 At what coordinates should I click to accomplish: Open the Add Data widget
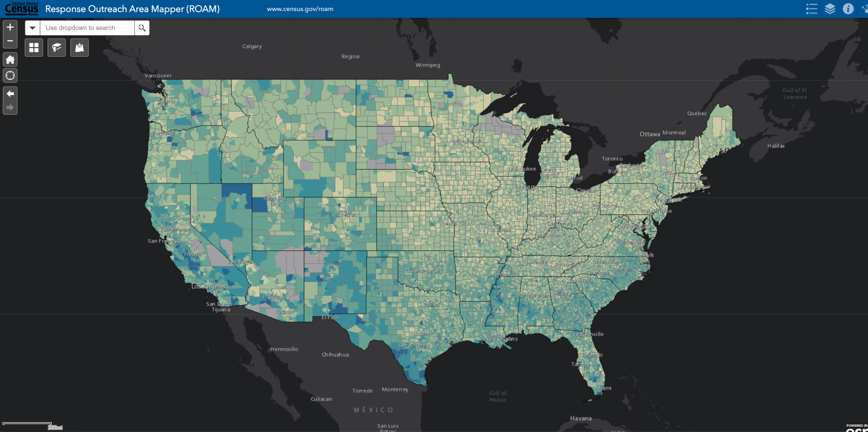[x=79, y=47]
